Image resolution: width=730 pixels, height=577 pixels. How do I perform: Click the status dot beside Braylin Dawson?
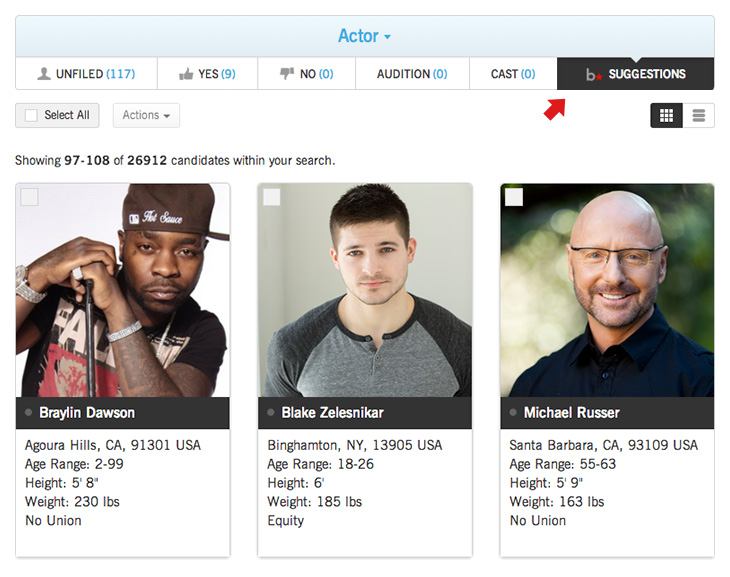[29, 413]
